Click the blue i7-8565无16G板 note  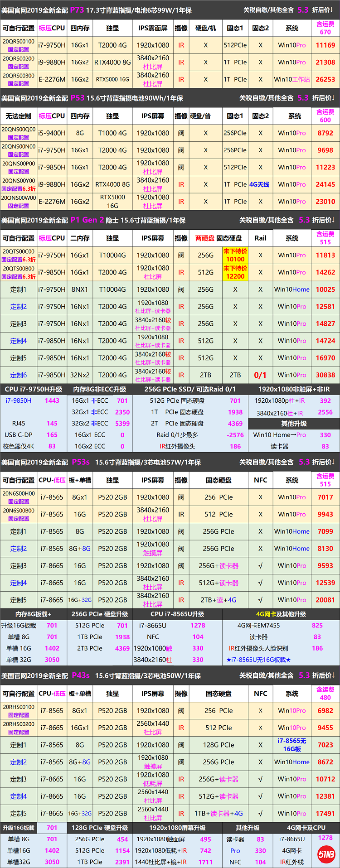tap(292, 745)
